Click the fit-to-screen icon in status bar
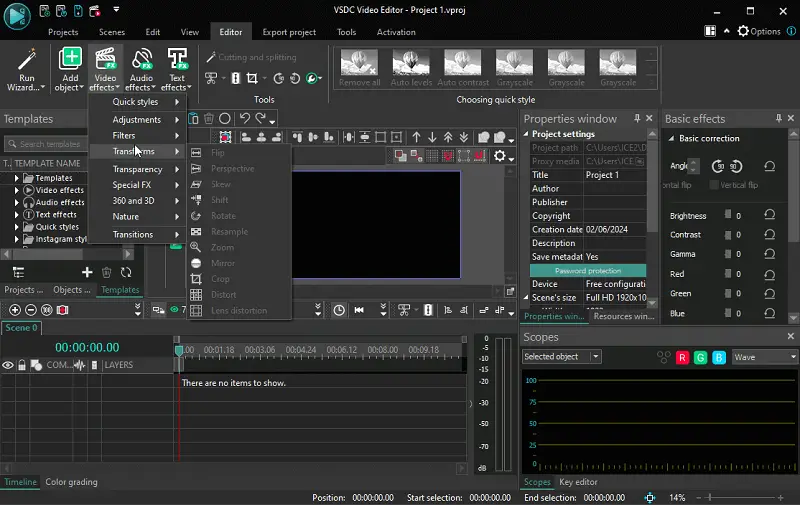The image size is (800, 505). point(649,497)
